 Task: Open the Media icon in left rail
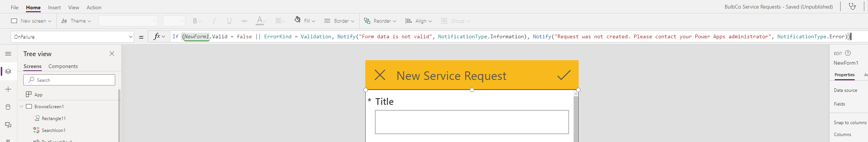[x=8, y=125]
